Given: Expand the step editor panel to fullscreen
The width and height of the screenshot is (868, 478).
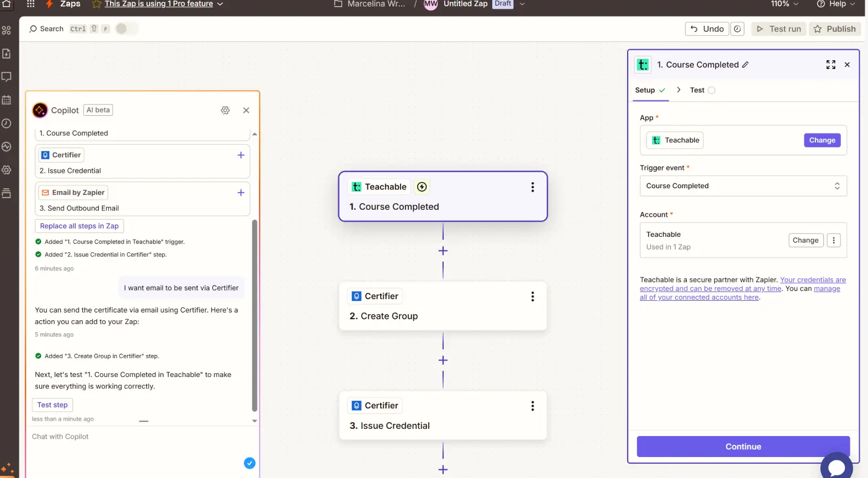Looking at the screenshot, I should pyautogui.click(x=831, y=65).
